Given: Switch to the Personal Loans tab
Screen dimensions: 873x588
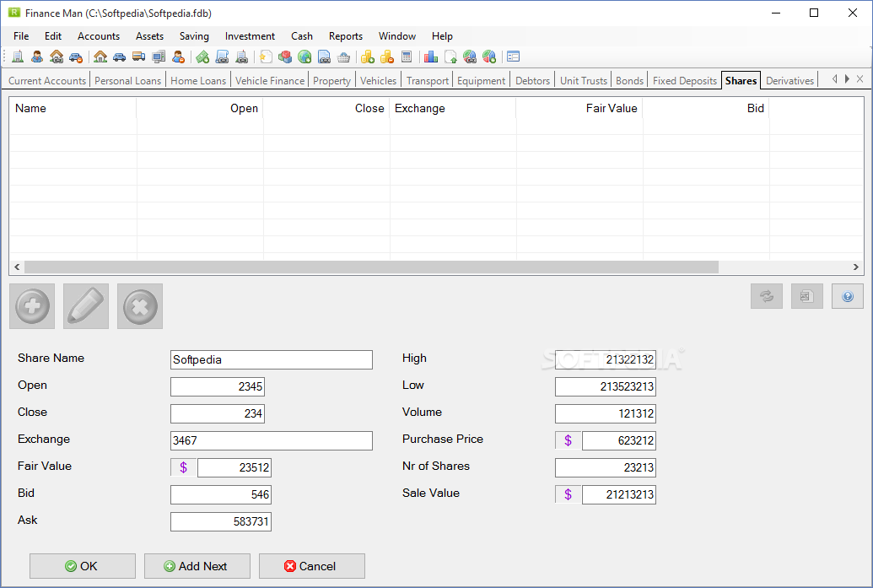Looking at the screenshot, I should click(127, 81).
